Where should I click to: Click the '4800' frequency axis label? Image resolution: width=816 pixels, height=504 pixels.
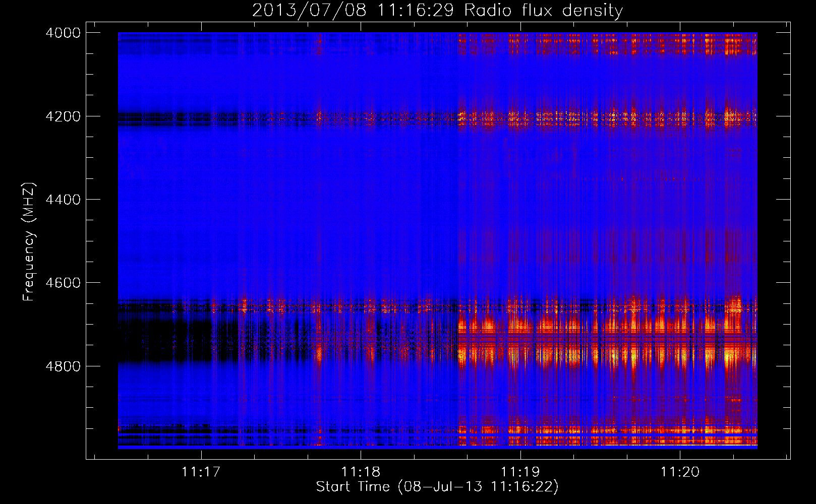coord(63,366)
